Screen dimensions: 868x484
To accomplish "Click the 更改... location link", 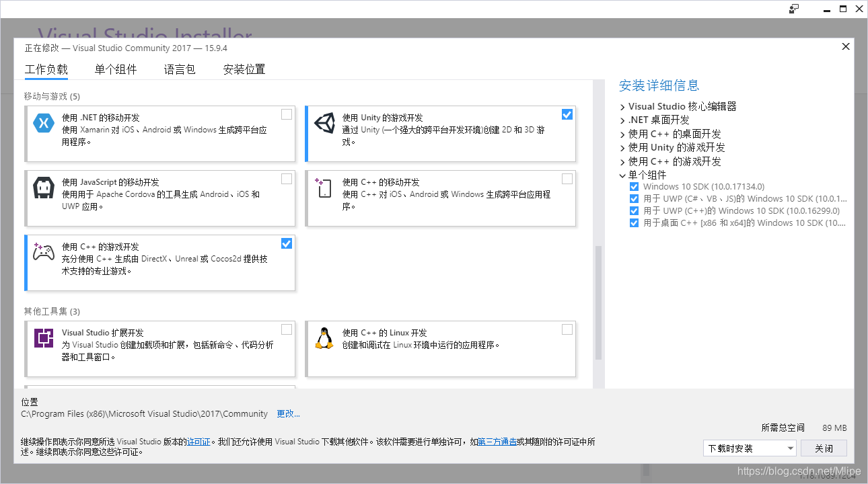I will [289, 414].
